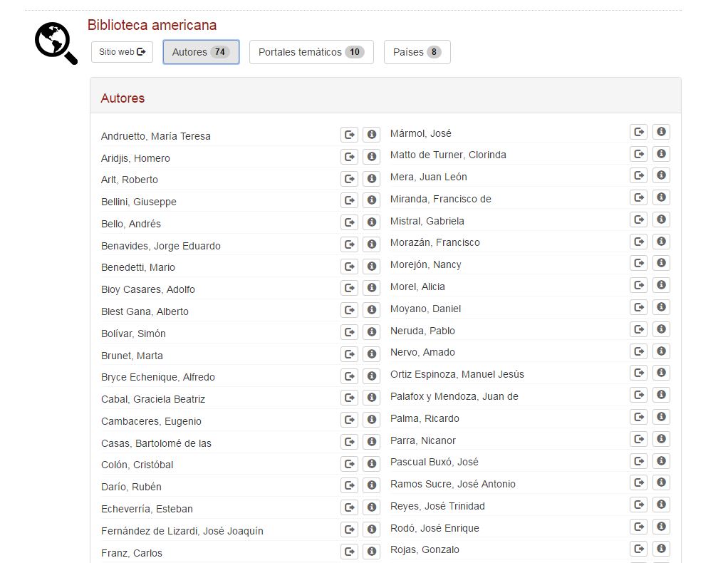The height and width of the screenshot is (563, 728).
Task: Open the Portales temáticos tab
Action: click(x=311, y=52)
